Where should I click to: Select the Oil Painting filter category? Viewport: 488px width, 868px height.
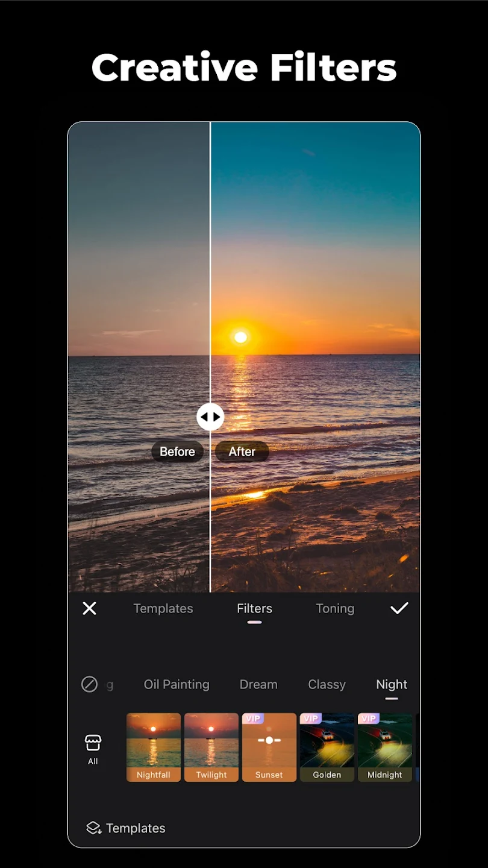coord(177,684)
